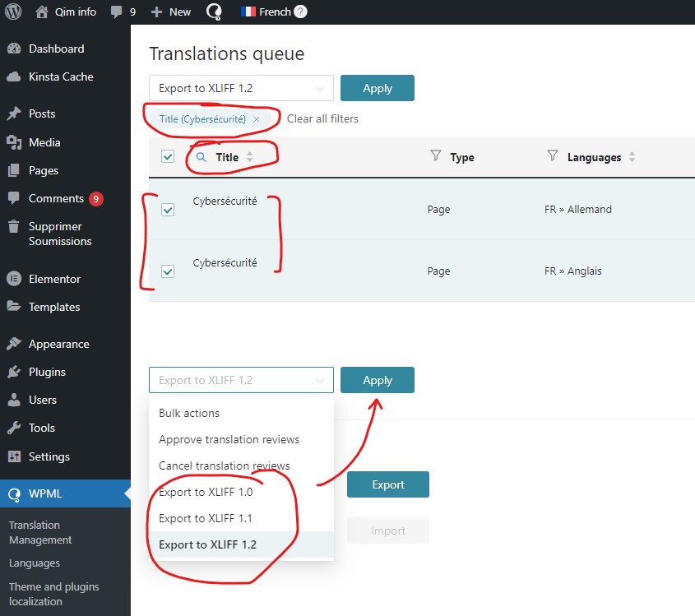The image size is (695, 616).
Task: Click the Title column header
Action: (227, 157)
